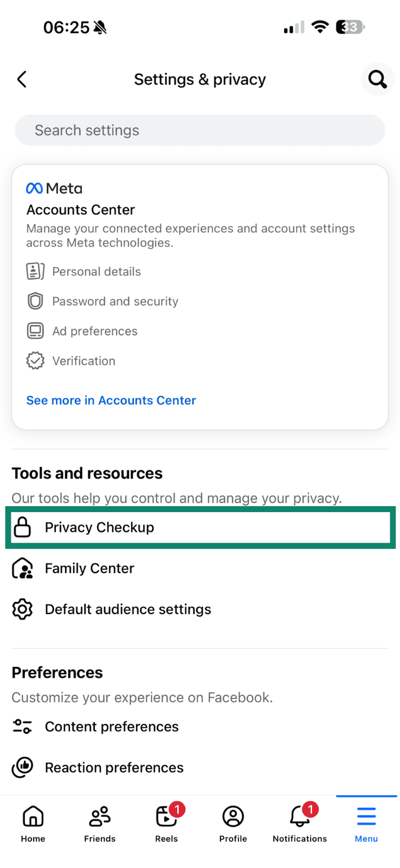Open search with the magnifying glass icon
400x868 pixels.
pyautogui.click(x=377, y=79)
